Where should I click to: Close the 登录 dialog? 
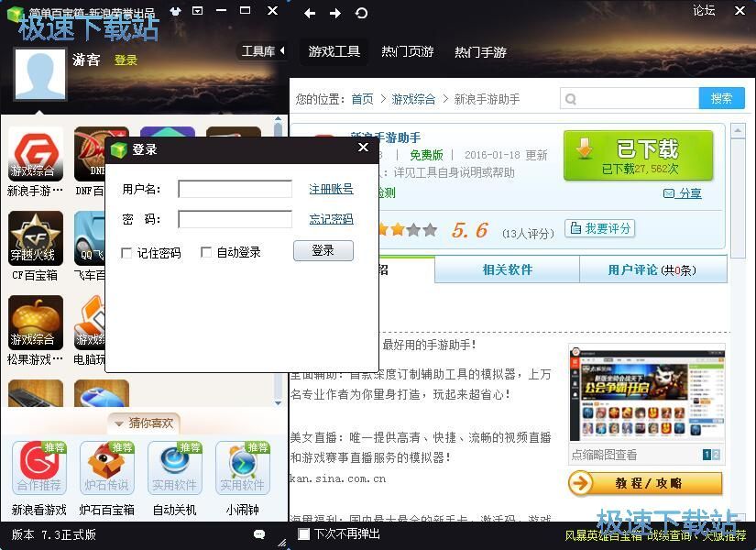pos(364,148)
